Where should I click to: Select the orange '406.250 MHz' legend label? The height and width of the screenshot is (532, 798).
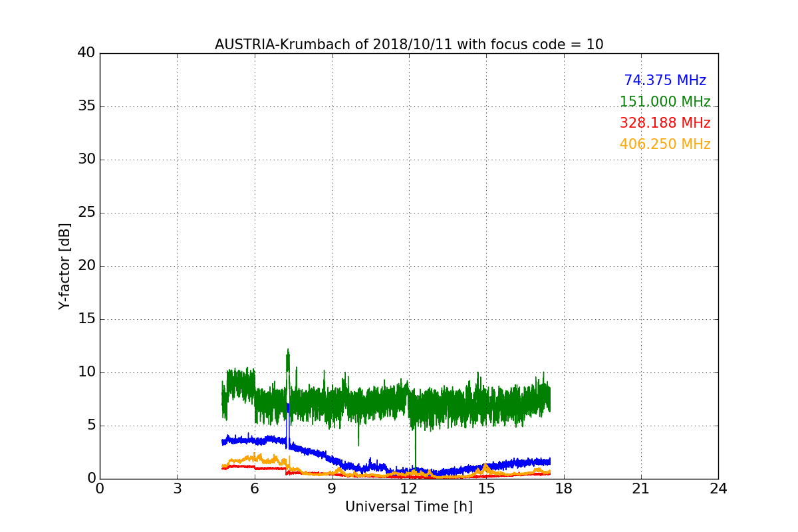coord(665,144)
